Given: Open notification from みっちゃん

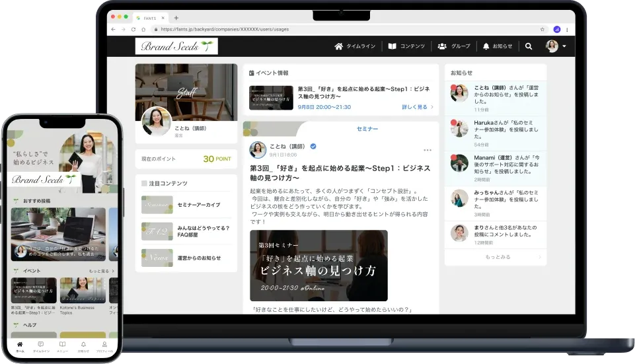Looking at the screenshot, I should [x=496, y=203].
